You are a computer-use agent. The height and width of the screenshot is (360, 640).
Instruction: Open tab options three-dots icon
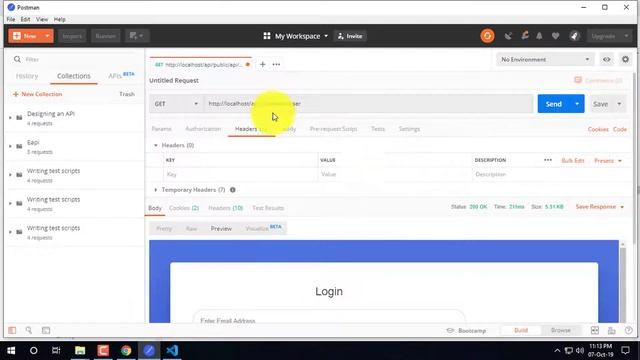click(276, 64)
